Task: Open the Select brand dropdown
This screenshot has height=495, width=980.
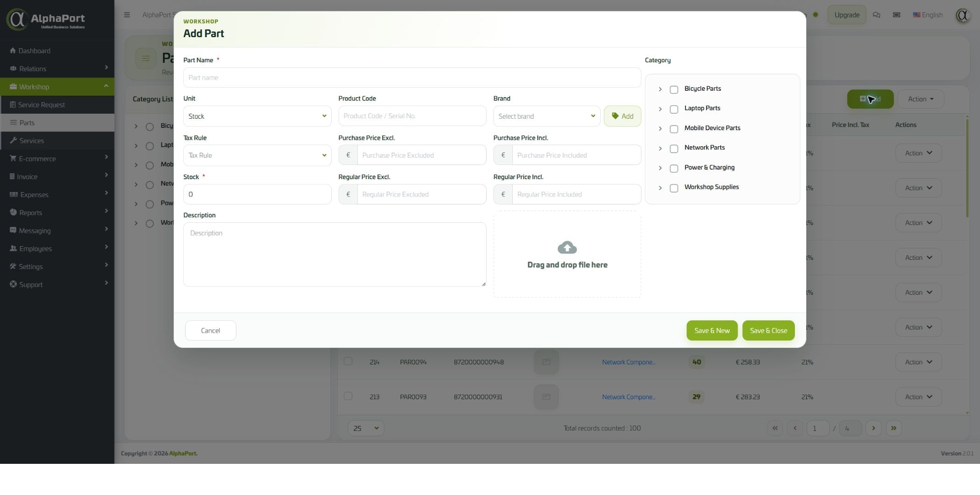Action: coord(547,116)
